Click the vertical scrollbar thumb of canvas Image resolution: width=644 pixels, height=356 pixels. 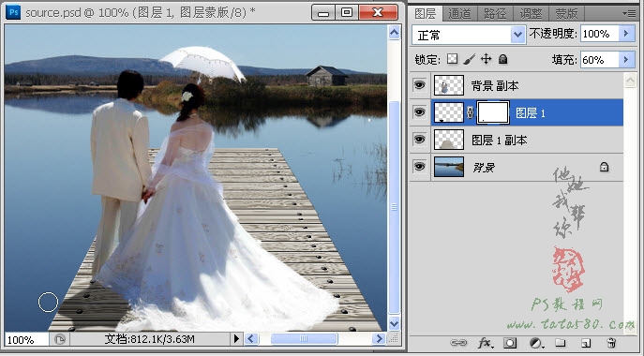[395, 207]
